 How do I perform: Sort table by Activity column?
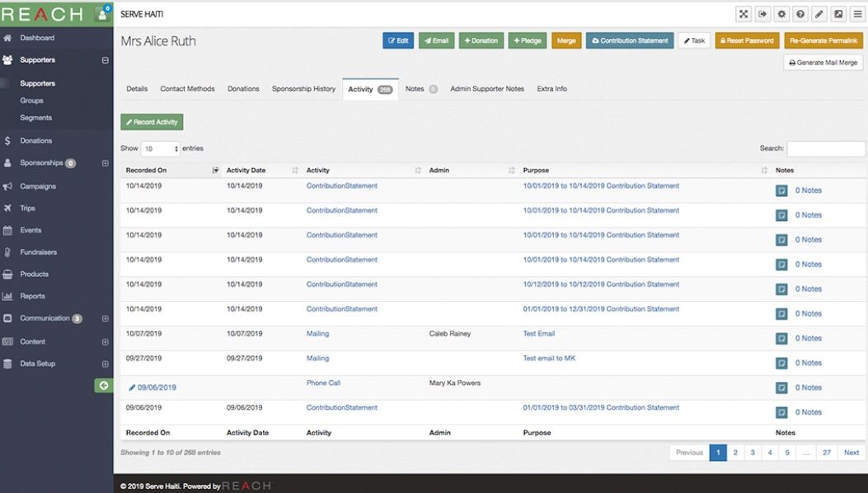point(364,170)
